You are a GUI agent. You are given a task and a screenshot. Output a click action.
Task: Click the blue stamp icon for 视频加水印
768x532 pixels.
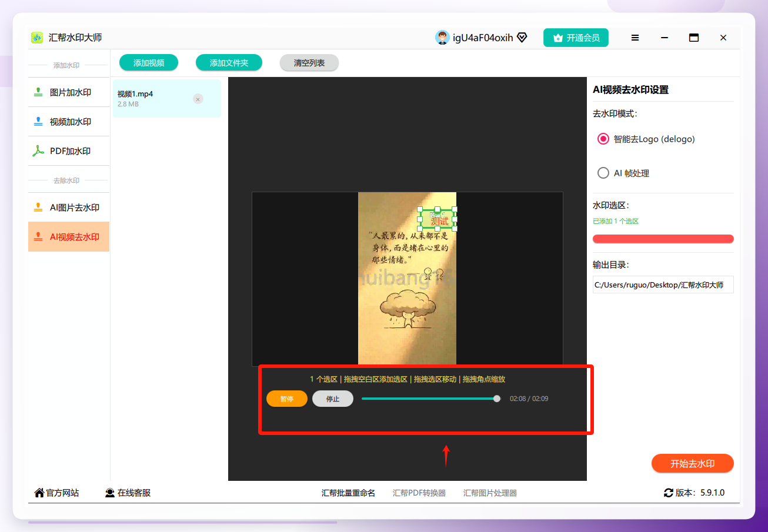38,122
